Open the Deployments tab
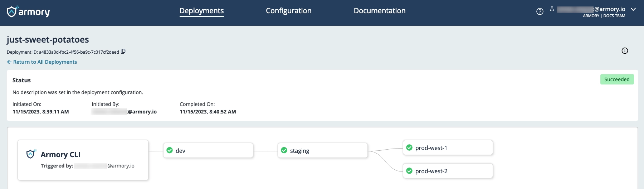Screen dimensions: 644x189 [x=202, y=11]
